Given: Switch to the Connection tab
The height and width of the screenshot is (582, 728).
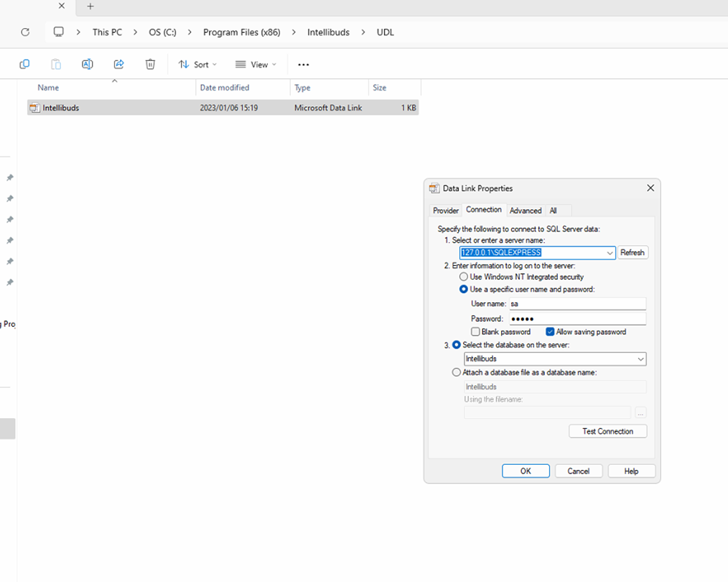Looking at the screenshot, I should click(x=484, y=210).
